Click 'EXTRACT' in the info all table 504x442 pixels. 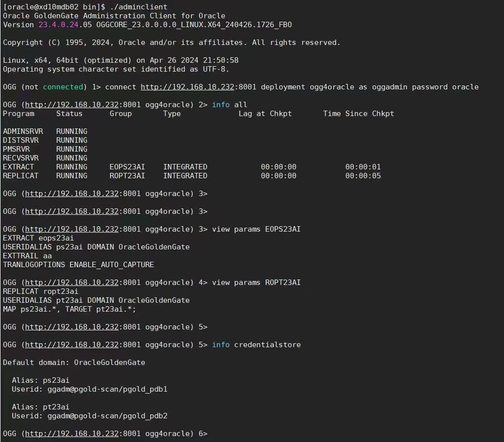point(18,167)
